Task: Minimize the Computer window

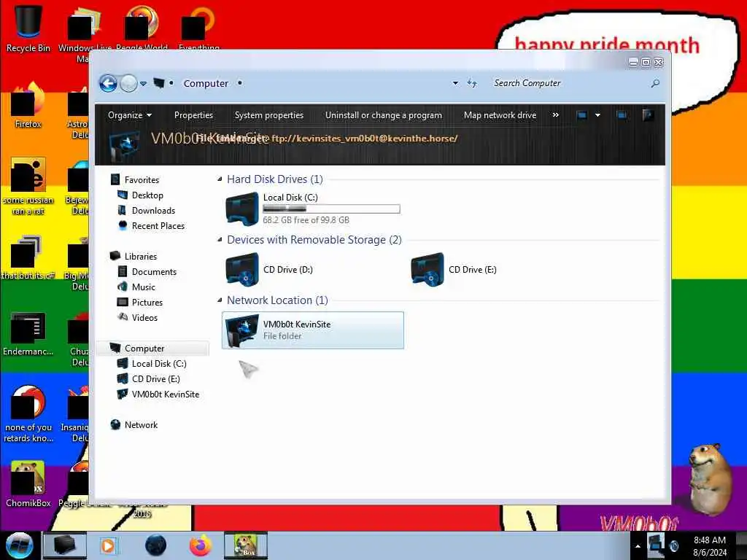Action: [633, 63]
